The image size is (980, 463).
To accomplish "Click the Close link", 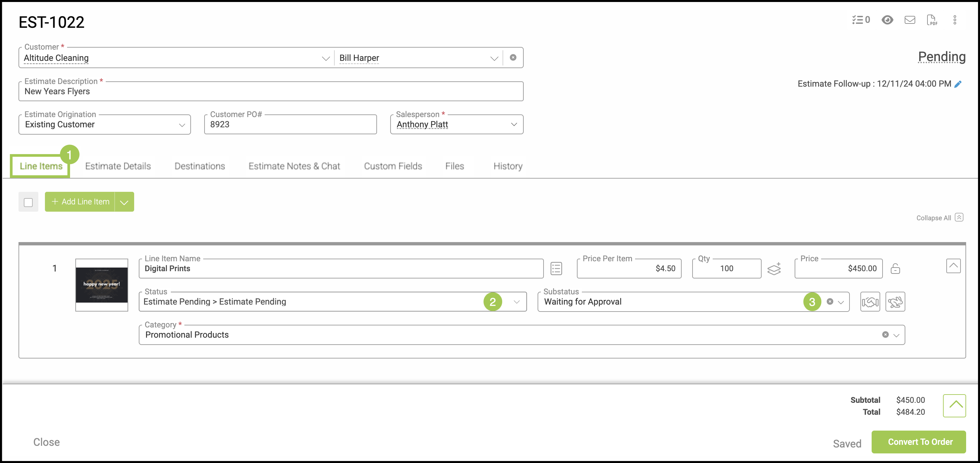I will (46, 442).
